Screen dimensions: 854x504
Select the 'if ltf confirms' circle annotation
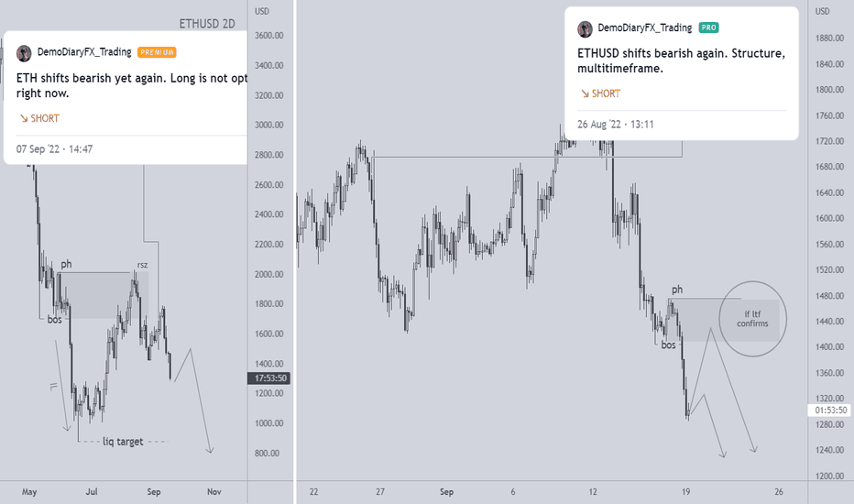pos(752,319)
